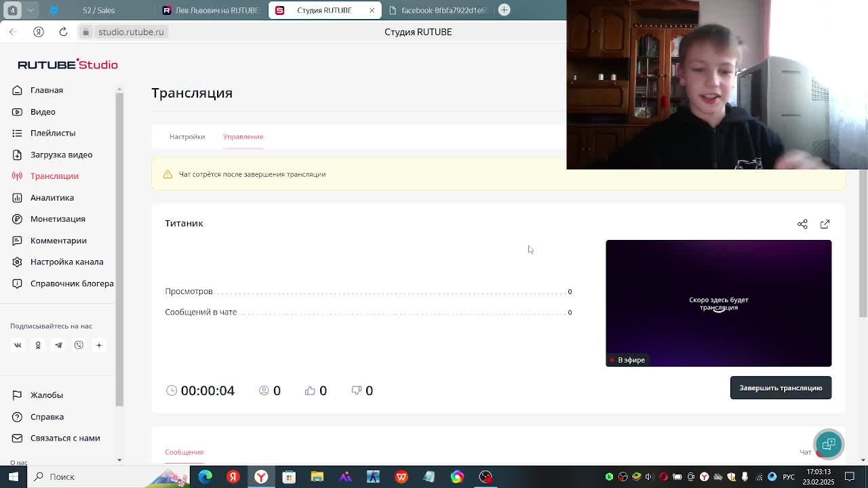
Task: Open the VK social link icon
Action: [x=18, y=346]
